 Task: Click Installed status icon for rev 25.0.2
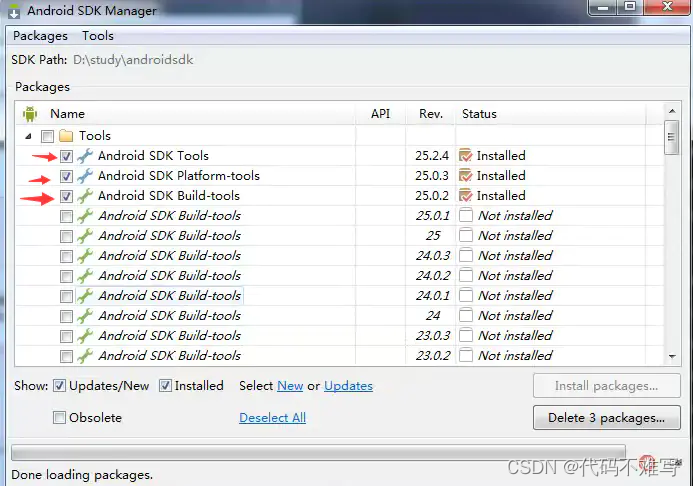pyautogui.click(x=465, y=196)
